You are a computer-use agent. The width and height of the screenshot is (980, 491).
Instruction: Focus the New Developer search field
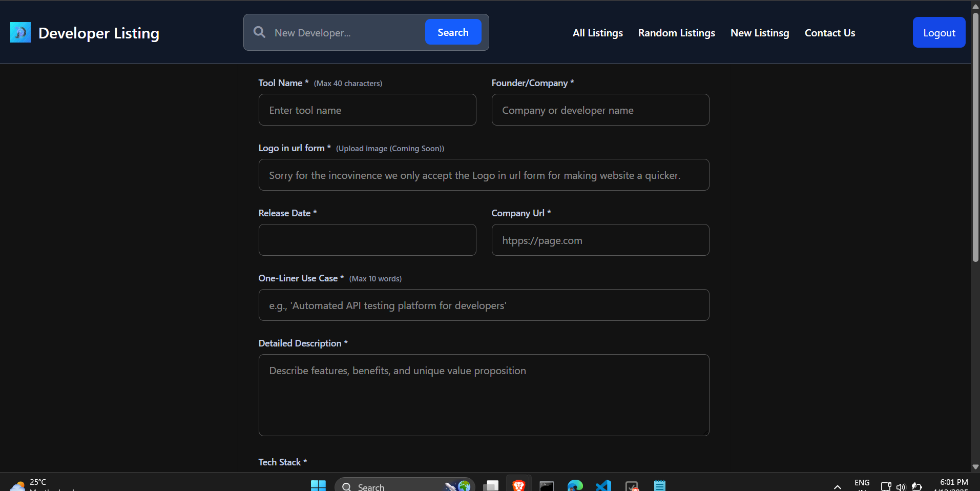coord(346,33)
